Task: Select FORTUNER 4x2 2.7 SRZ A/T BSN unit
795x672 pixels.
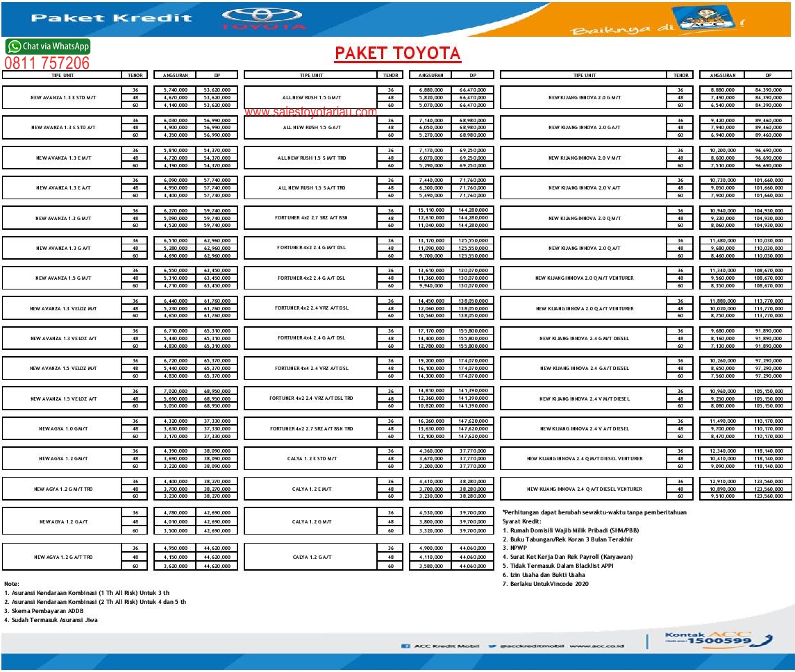Action: point(311,217)
